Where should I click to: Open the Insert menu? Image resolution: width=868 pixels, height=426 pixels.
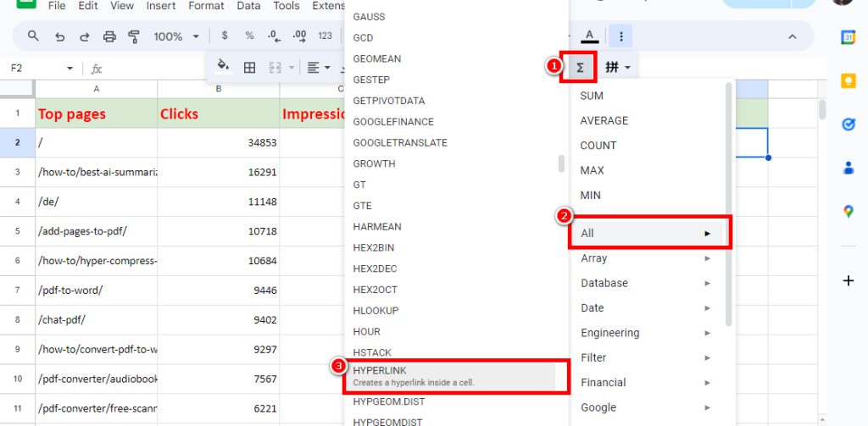pos(161,6)
